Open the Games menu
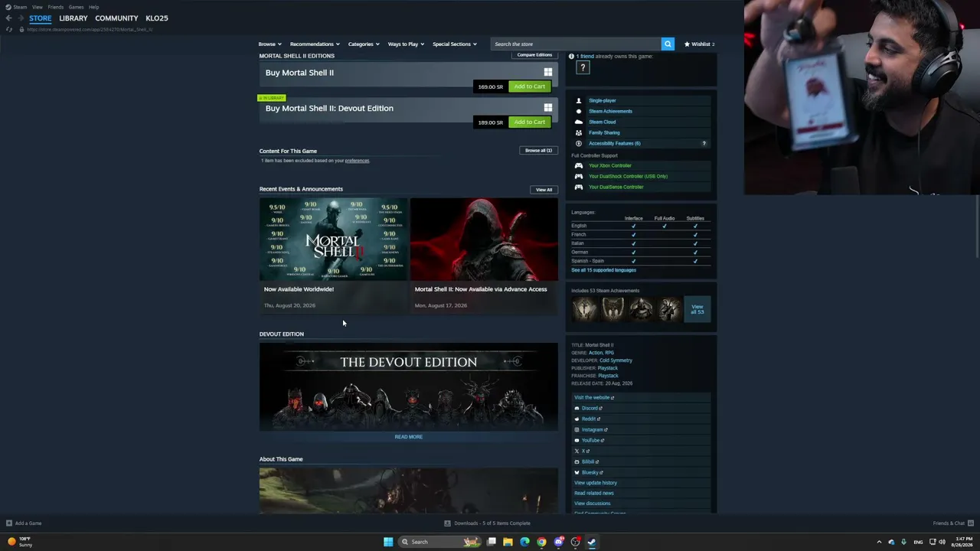This screenshot has height=551, width=980. pos(76,7)
